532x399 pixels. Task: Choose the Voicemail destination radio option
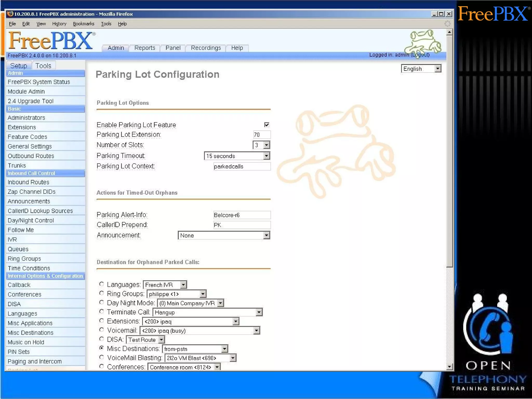(102, 330)
